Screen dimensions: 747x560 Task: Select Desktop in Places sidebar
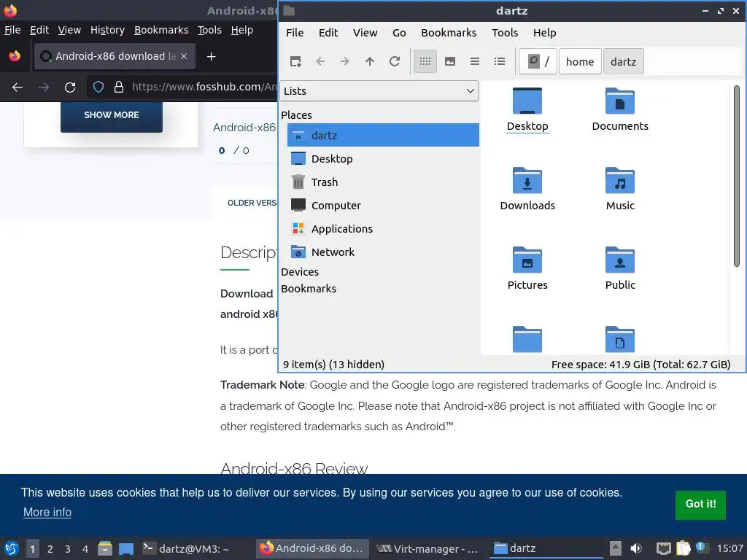click(x=383, y=158)
